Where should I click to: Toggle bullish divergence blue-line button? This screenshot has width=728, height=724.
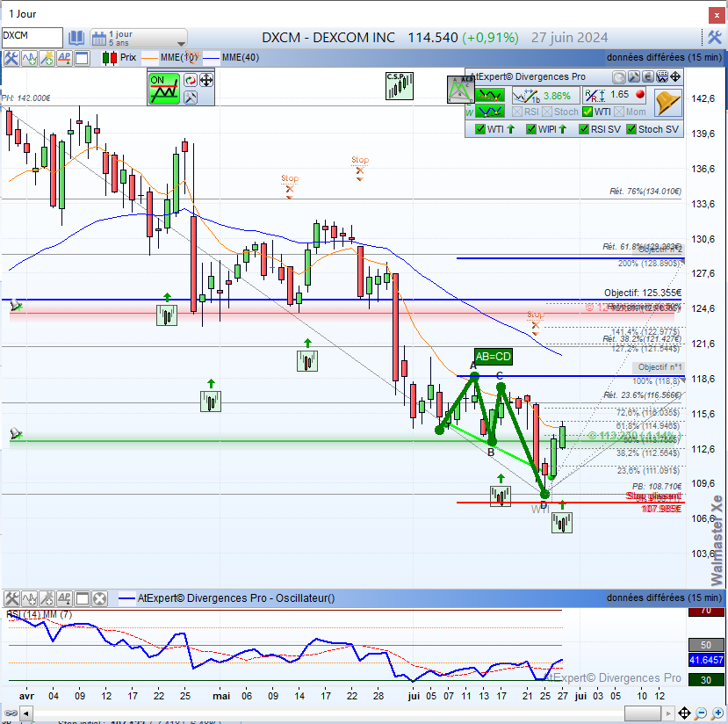click(490, 111)
